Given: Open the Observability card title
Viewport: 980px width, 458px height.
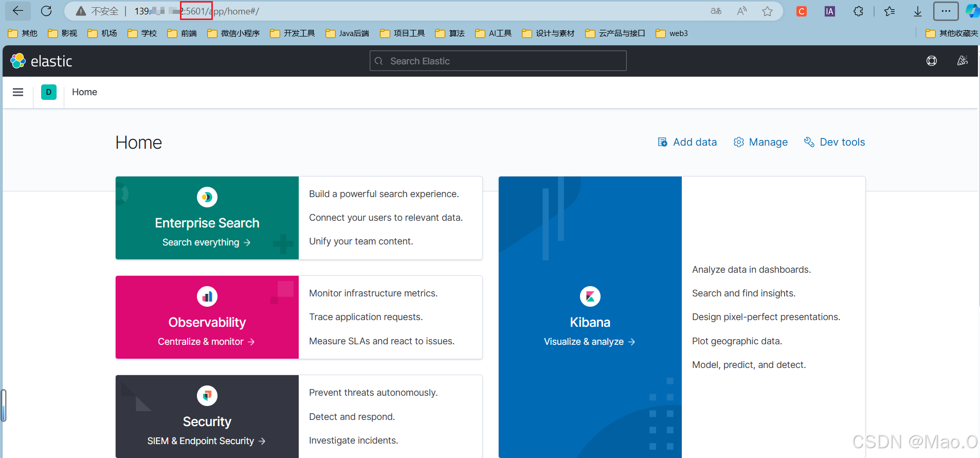Looking at the screenshot, I should [207, 322].
